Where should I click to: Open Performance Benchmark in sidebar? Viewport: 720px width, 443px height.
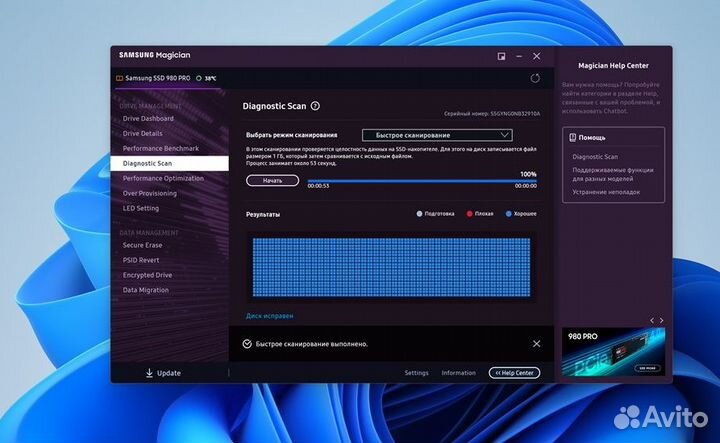tap(161, 148)
